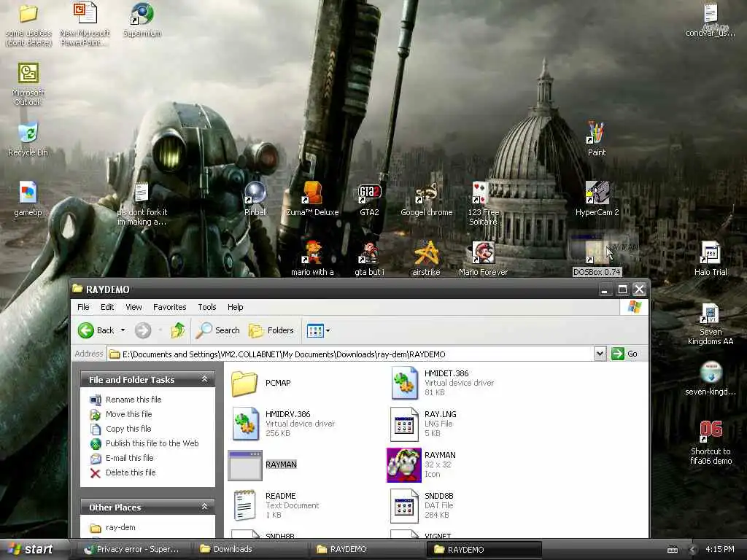Open the Edit menu

tap(107, 307)
